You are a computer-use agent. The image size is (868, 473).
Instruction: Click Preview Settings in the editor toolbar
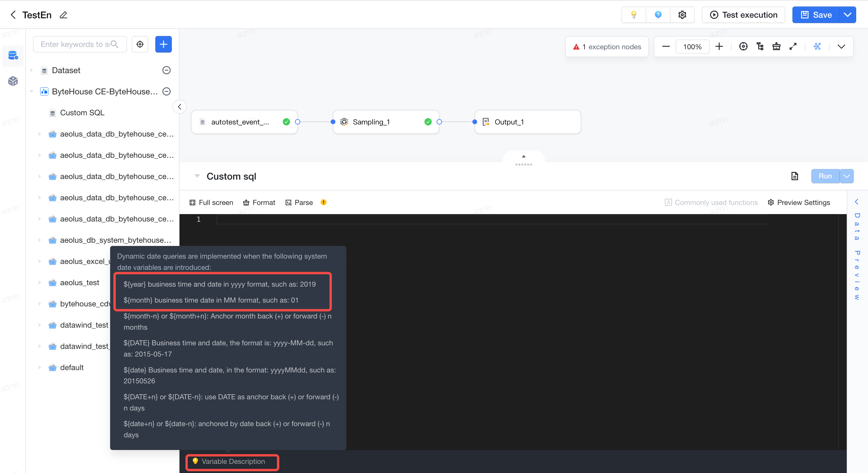[799, 202]
